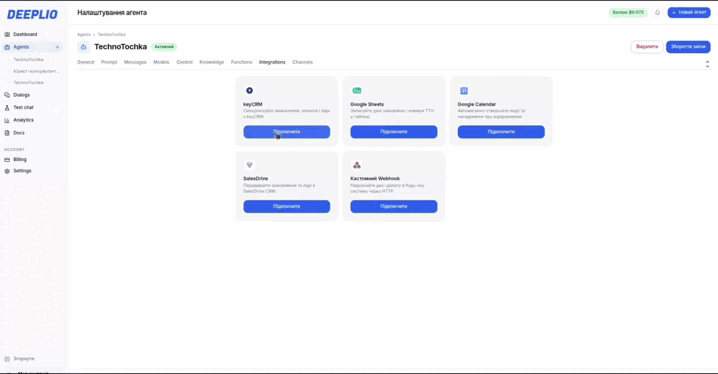Switch to the General tab
The width and height of the screenshot is (718, 374).
(86, 62)
